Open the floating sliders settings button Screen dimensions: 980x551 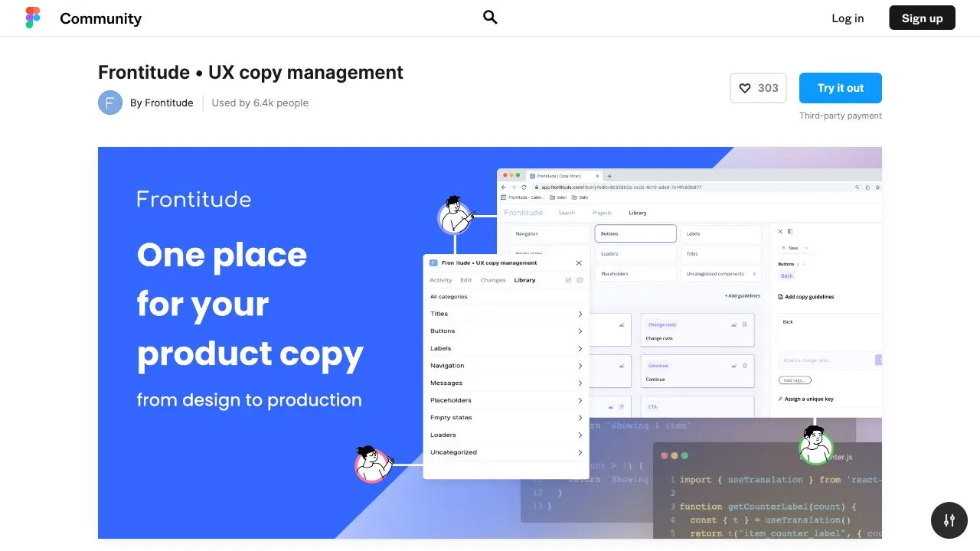point(949,520)
